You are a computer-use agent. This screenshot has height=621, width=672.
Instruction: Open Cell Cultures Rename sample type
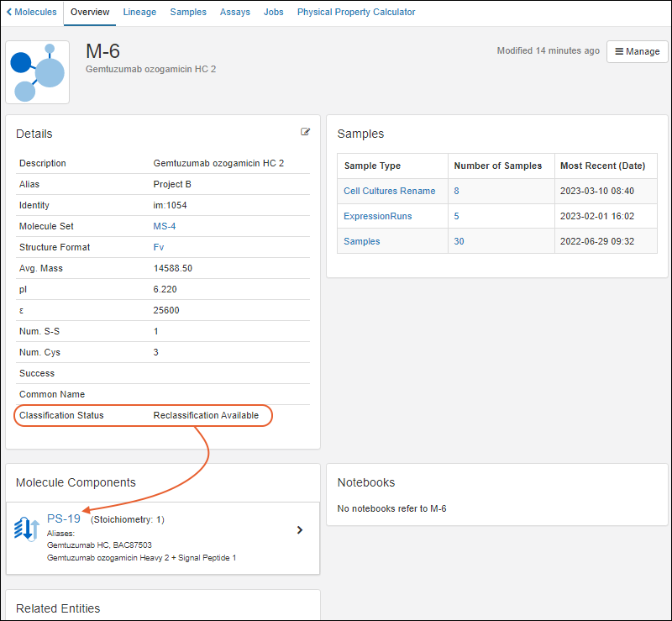point(389,191)
